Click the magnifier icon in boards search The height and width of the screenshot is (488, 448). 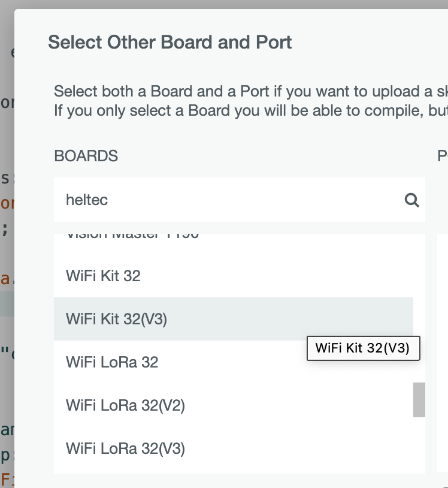point(411,200)
